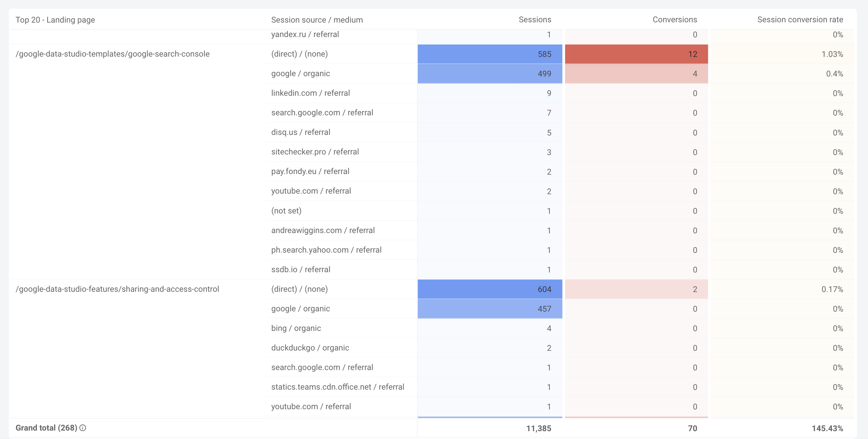This screenshot has width=868, height=439.
Task: Click the 11,385 total sessions value
Action: pyautogui.click(x=538, y=428)
